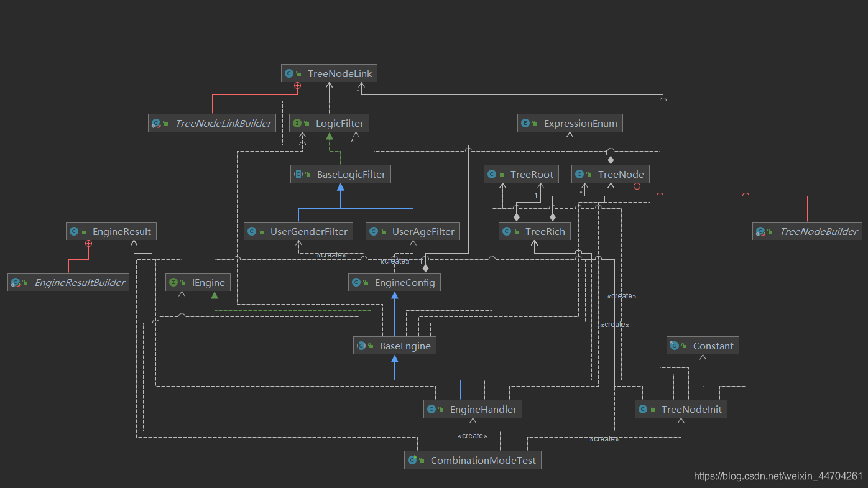Select the TreeNodeInit class node
868x488 pixels.
click(681, 409)
